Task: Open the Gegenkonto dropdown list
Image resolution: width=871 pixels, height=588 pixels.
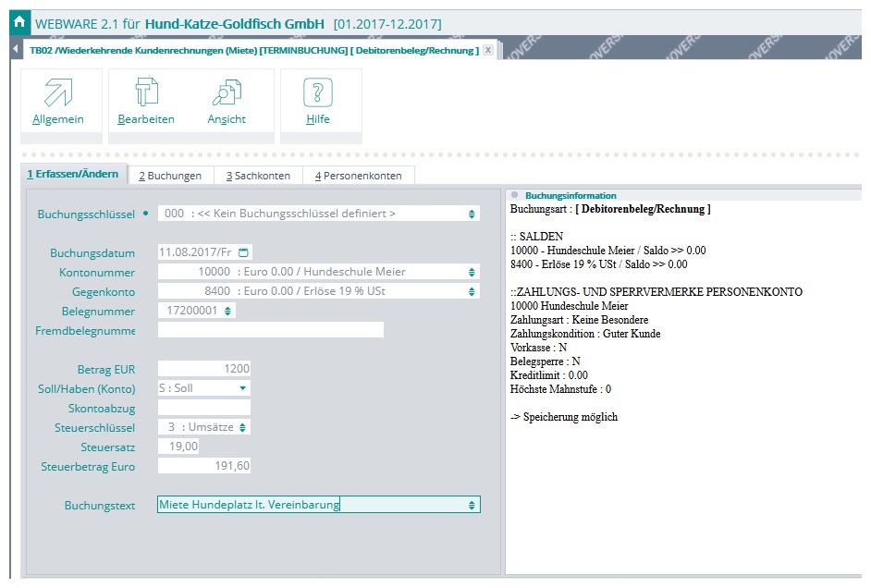Action: coord(472,291)
